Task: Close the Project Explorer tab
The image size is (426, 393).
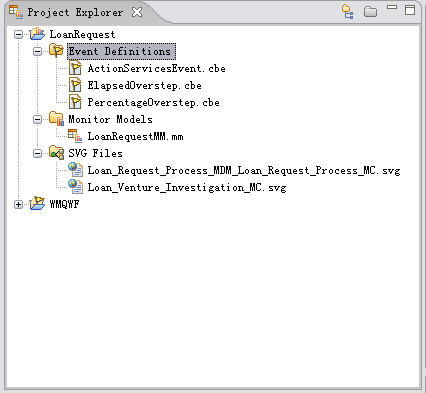Action: click(x=137, y=12)
